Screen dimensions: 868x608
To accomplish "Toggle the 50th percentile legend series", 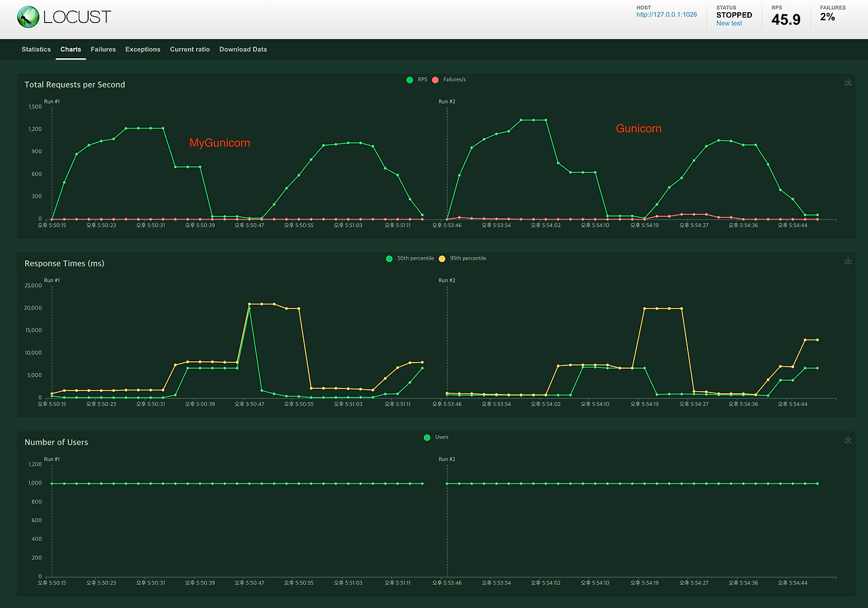I will [x=410, y=258].
